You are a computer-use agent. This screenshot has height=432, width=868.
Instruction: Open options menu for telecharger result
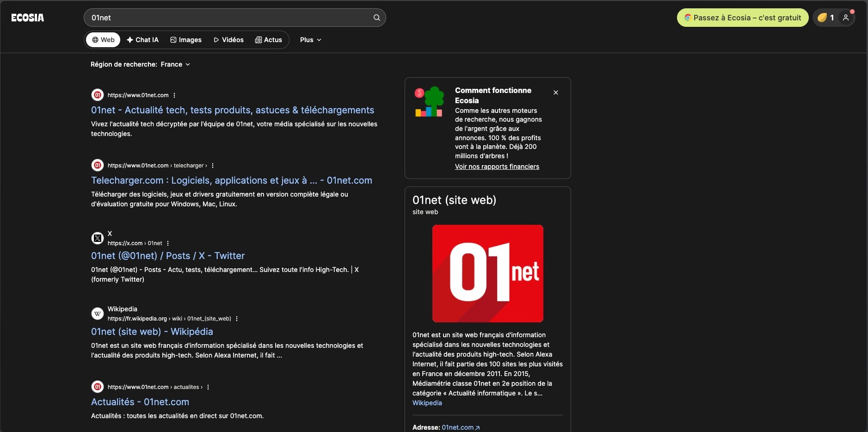pos(213,166)
